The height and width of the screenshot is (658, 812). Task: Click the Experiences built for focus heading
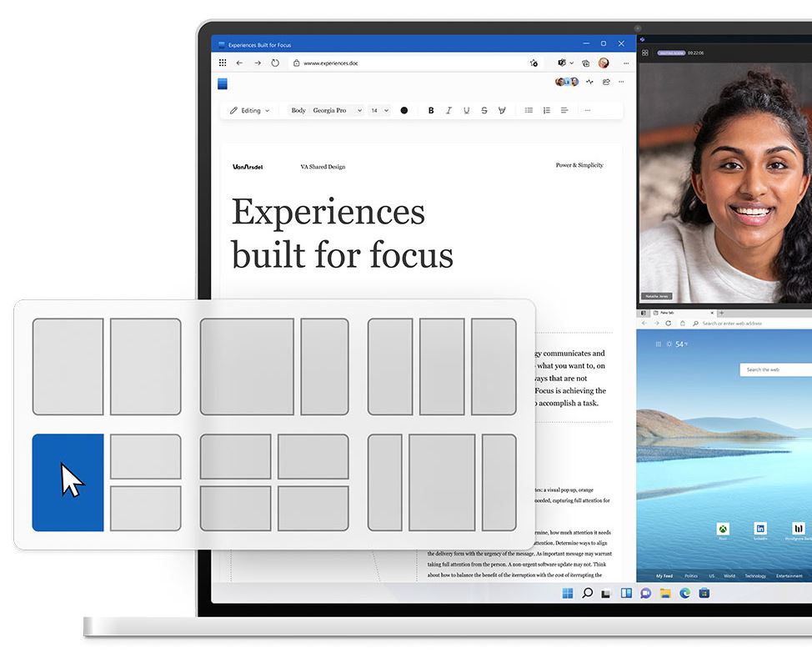pyautogui.click(x=342, y=234)
